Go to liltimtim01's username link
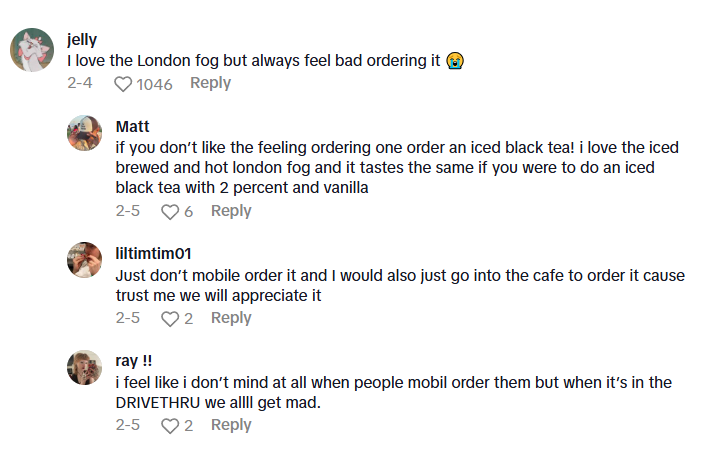720x451 pixels. (x=155, y=252)
